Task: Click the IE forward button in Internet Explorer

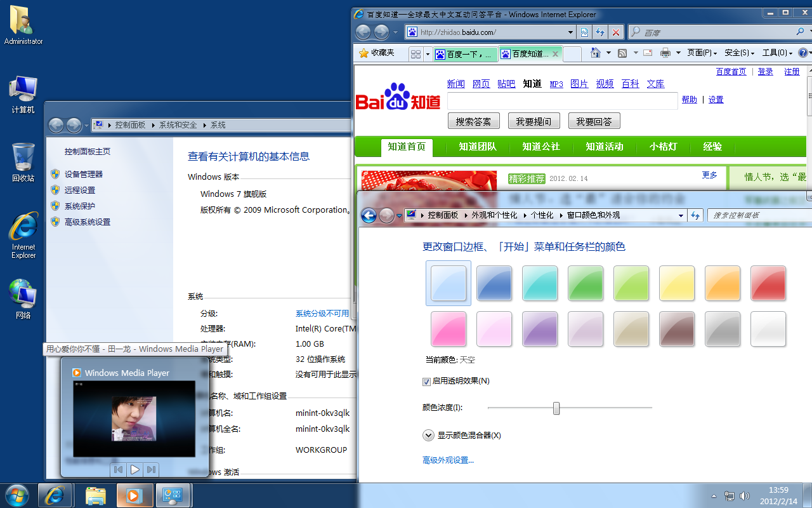Action: click(381, 32)
